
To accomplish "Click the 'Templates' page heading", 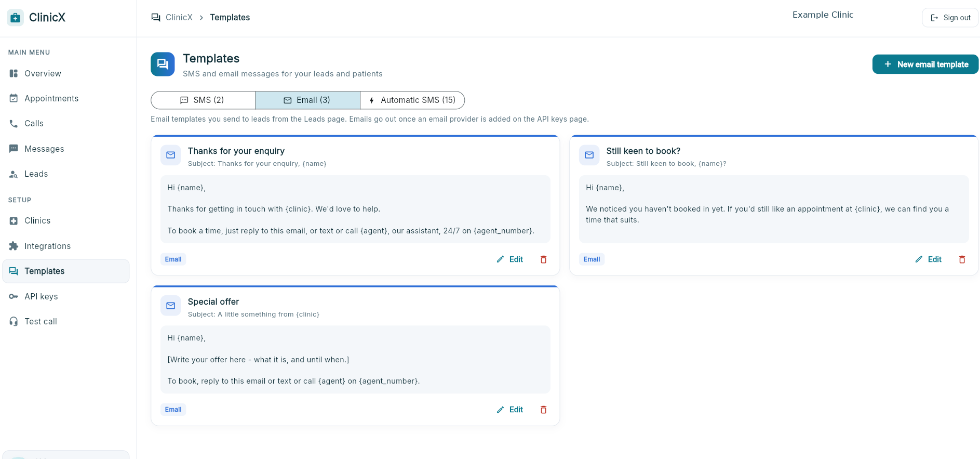I will (x=211, y=58).
